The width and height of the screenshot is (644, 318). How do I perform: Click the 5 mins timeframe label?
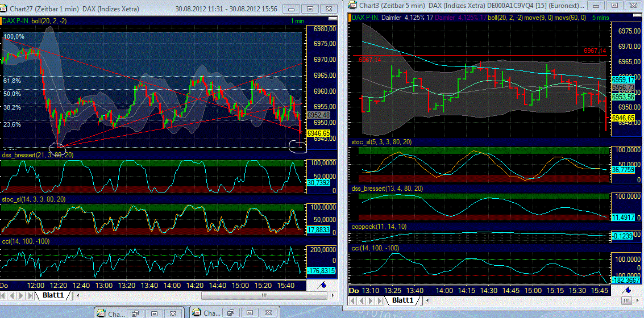600,18
